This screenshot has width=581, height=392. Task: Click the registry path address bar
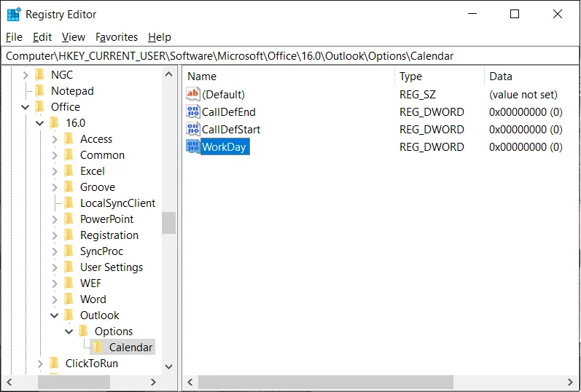point(290,56)
